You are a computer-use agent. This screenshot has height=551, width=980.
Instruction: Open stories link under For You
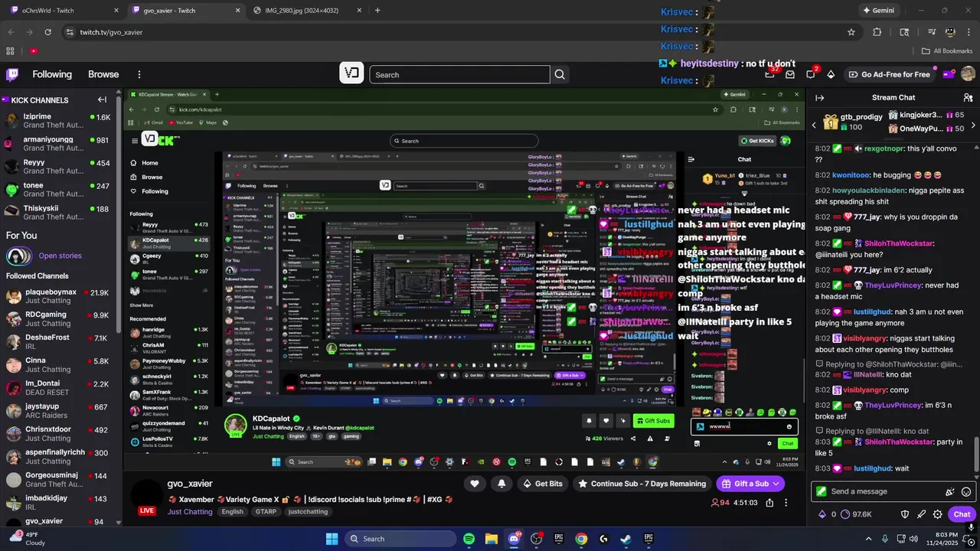pos(60,256)
